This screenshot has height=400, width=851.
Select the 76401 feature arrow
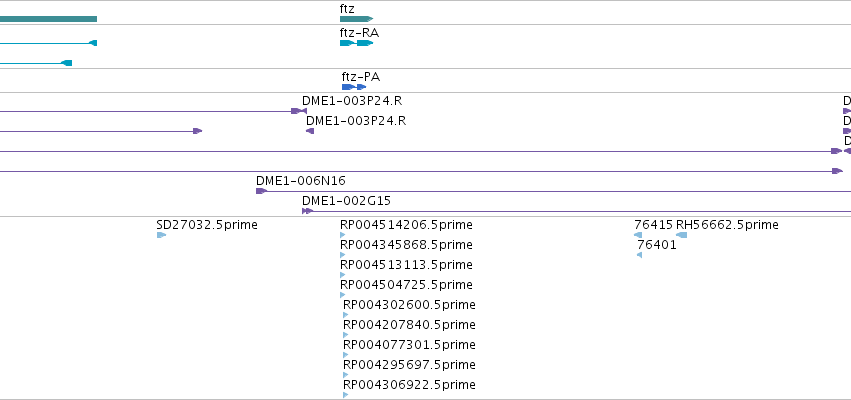[x=639, y=255]
